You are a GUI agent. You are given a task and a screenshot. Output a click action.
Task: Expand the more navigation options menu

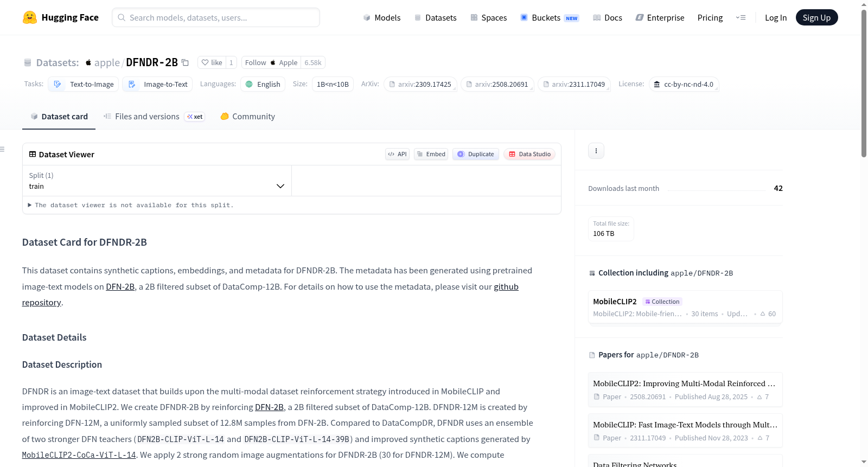click(x=741, y=18)
